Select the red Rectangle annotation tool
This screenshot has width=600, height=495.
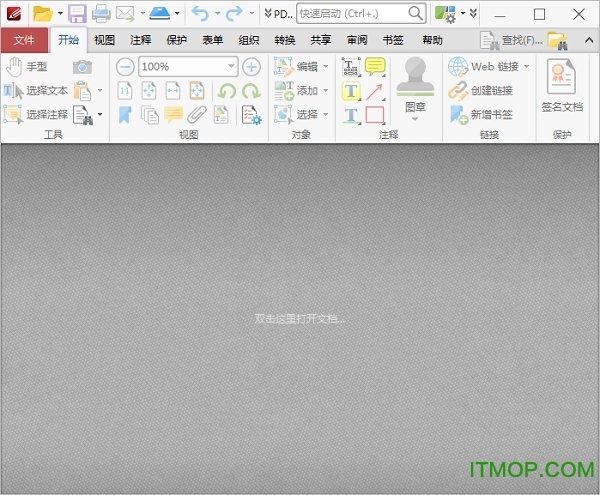[x=375, y=115]
